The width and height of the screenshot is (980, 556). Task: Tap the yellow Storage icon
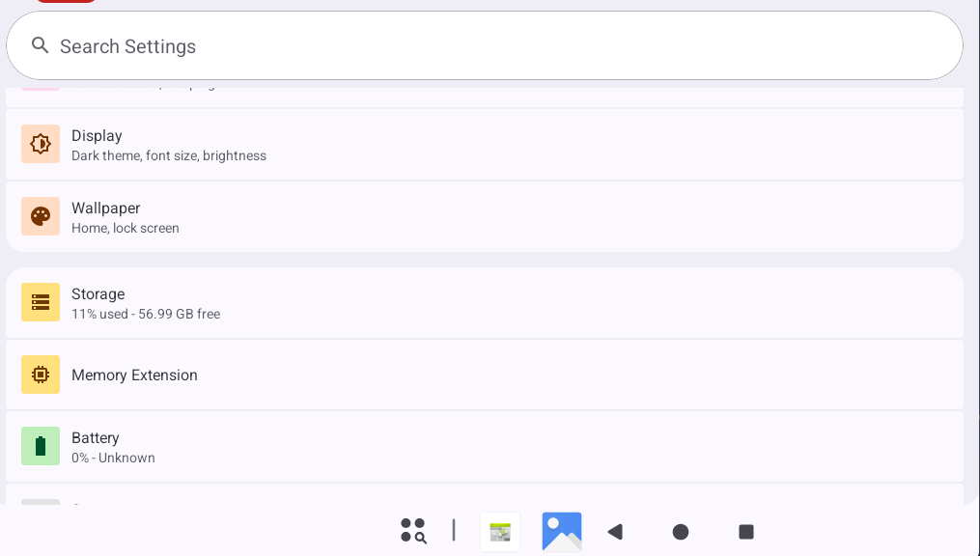pos(41,302)
